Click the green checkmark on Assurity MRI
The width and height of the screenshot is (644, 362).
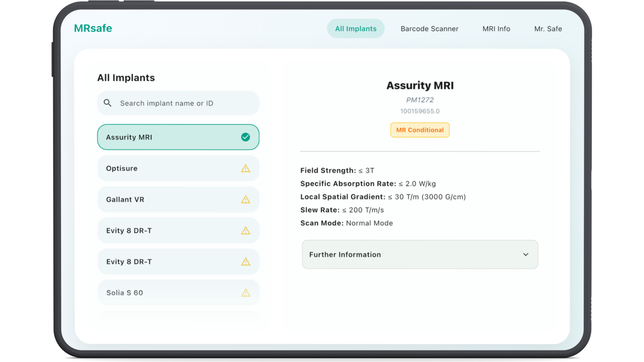pyautogui.click(x=246, y=137)
